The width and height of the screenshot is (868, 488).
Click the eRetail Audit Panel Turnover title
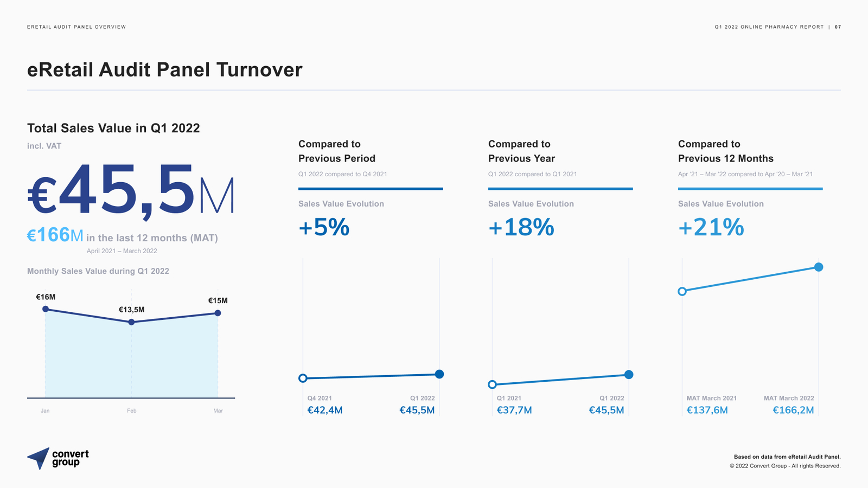pyautogui.click(x=164, y=70)
